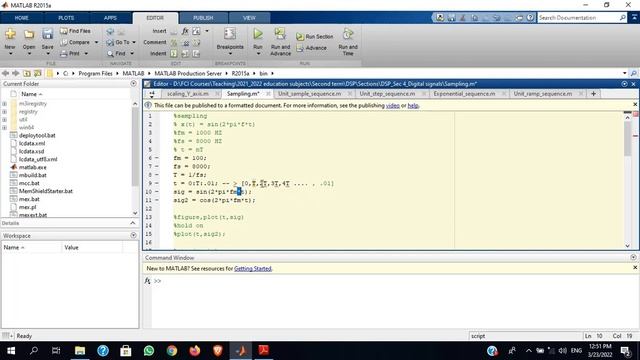This screenshot has width=640, height=360.
Task: Open Workspace panel actions menu
Action: pyautogui.click(x=133, y=236)
